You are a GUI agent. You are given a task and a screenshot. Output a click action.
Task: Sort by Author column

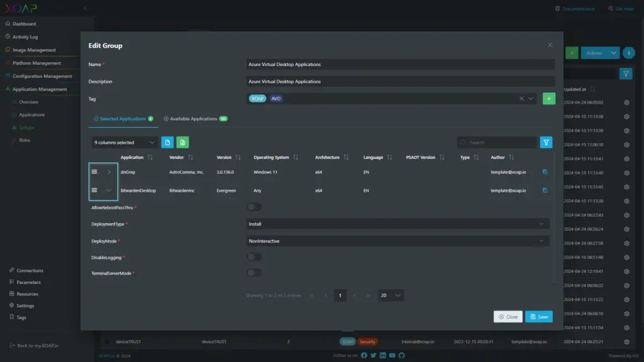point(511,158)
